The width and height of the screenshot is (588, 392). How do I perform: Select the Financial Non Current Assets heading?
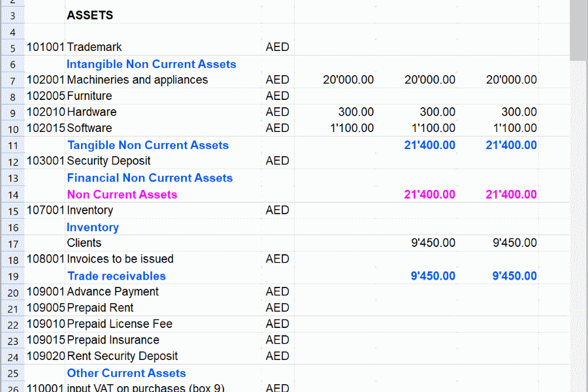tap(150, 178)
